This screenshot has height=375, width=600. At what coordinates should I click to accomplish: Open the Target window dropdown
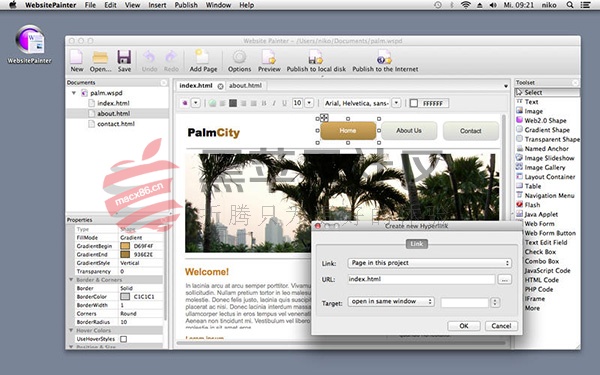tap(391, 302)
